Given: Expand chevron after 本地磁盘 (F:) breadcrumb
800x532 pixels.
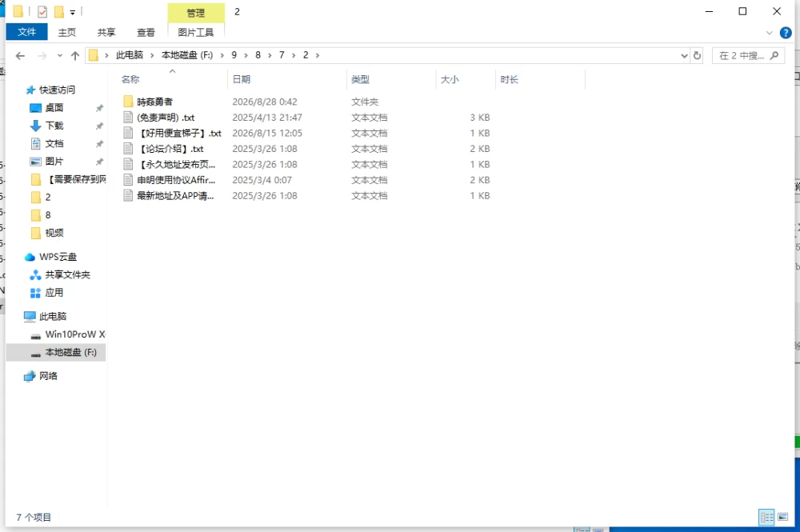Looking at the screenshot, I should click(222, 55).
